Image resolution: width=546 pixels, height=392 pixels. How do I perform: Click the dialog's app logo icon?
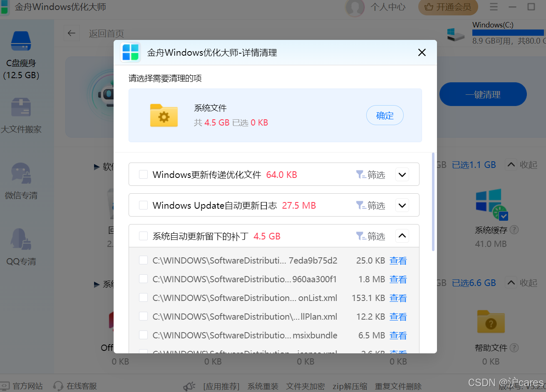pyautogui.click(x=130, y=52)
